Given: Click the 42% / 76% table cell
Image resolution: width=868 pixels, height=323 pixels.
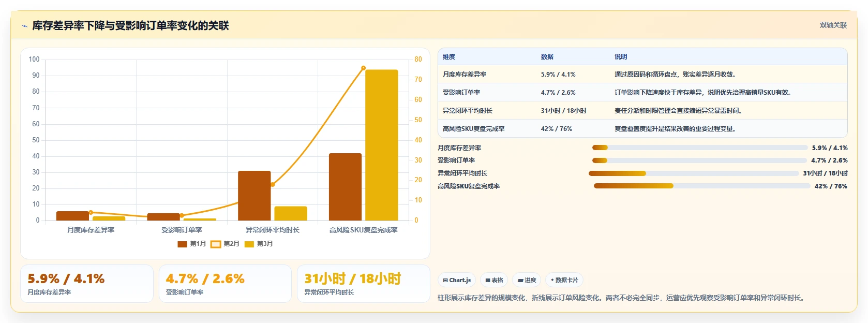Looking at the screenshot, I should (557, 129).
